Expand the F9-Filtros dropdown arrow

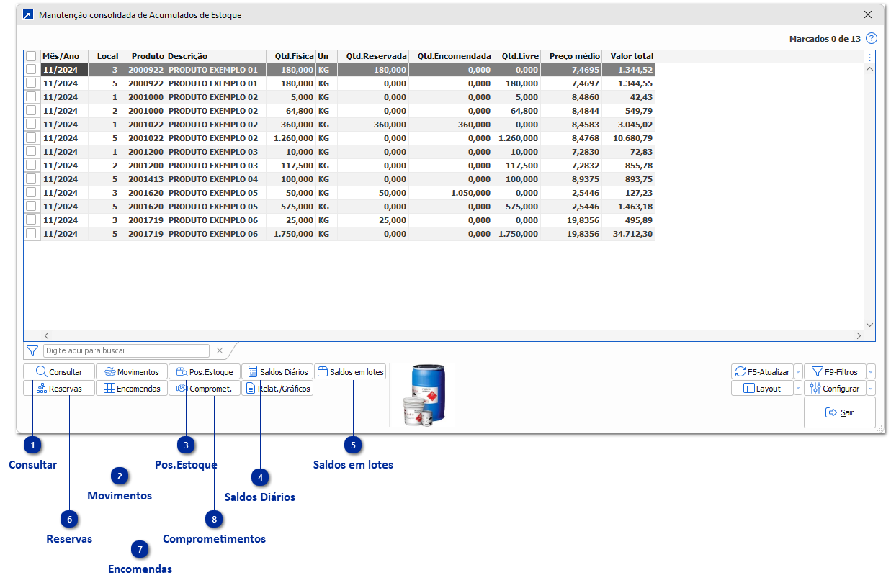(x=872, y=372)
